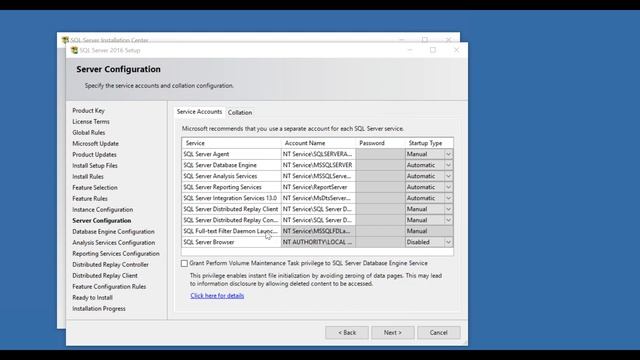Open the Click here for details link

coord(217,296)
